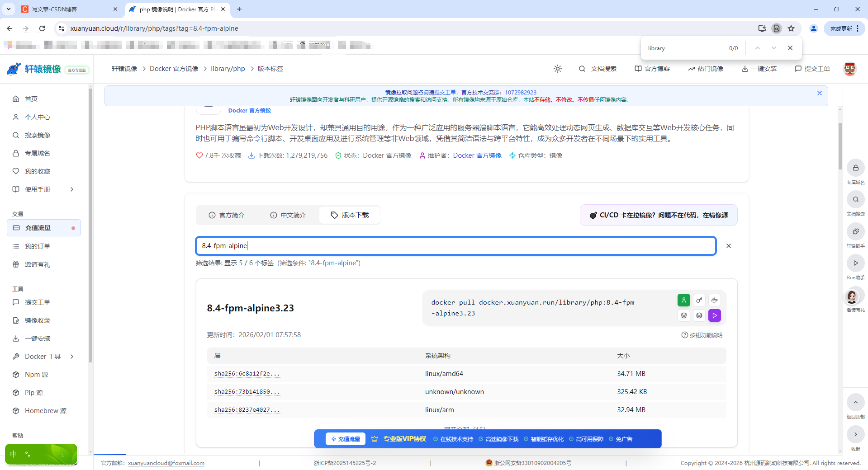The width and height of the screenshot is (868, 470).
Task: Bookmark page with browser star icon
Action: [x=791, y=28]
